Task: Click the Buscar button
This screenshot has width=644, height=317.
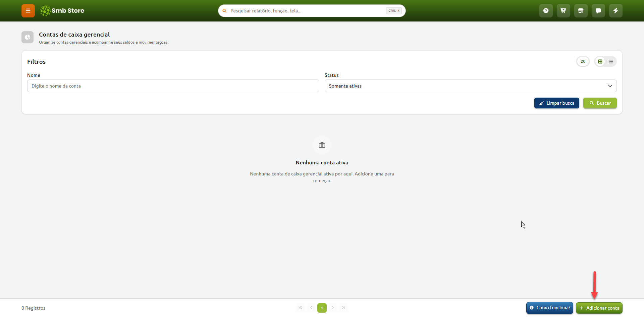Action: click(x=600, y=103)
